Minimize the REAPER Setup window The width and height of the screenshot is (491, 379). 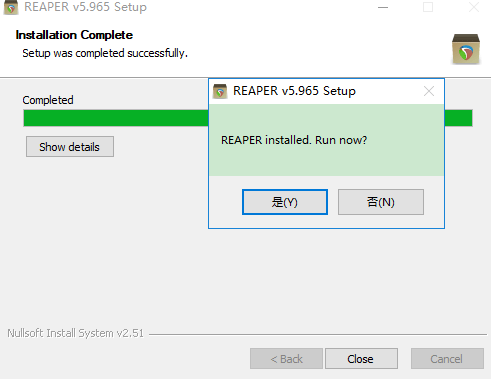[383, 7]
